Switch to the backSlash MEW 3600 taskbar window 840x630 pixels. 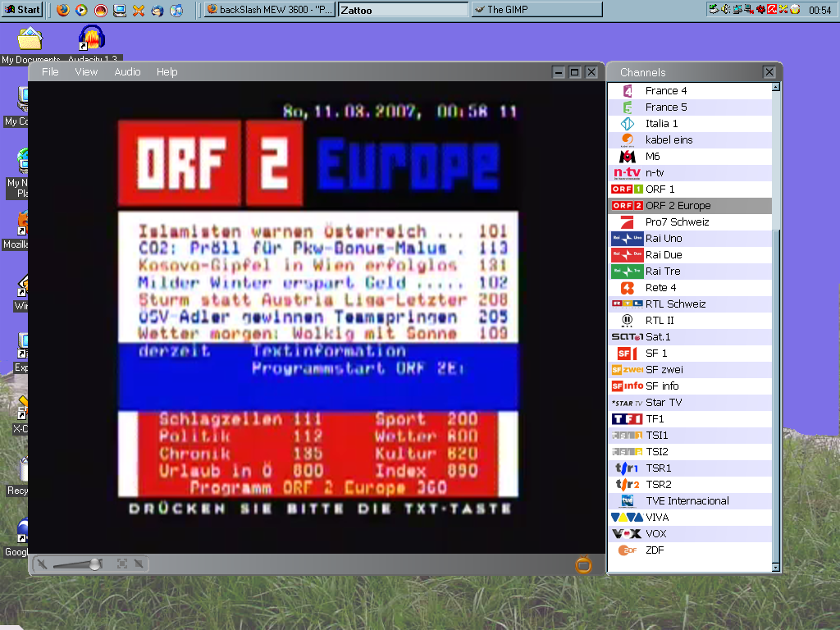pyautogui.click(x=270, y=10)
